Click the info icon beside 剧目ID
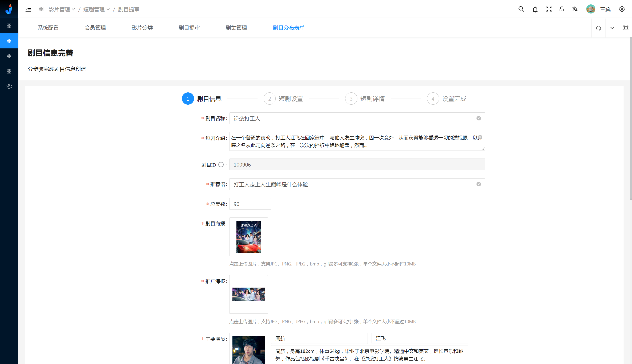Viewport: 632px width, 364px height. click(x=221, y=164)
